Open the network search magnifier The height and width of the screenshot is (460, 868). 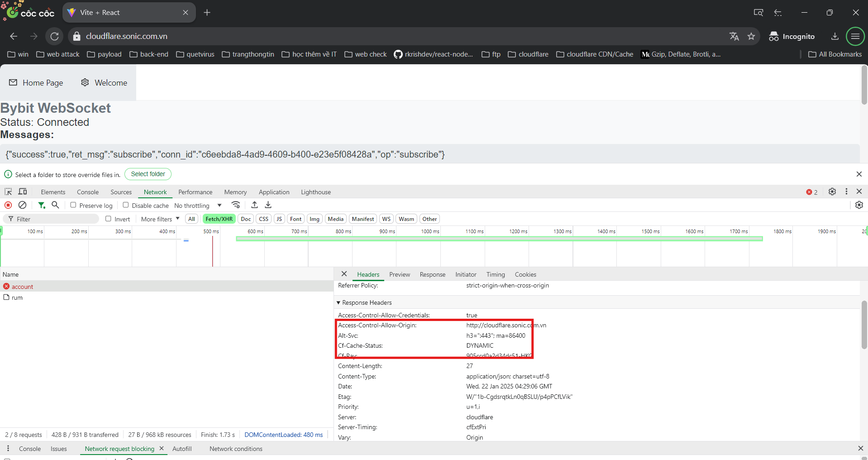(x=55, y=205)
